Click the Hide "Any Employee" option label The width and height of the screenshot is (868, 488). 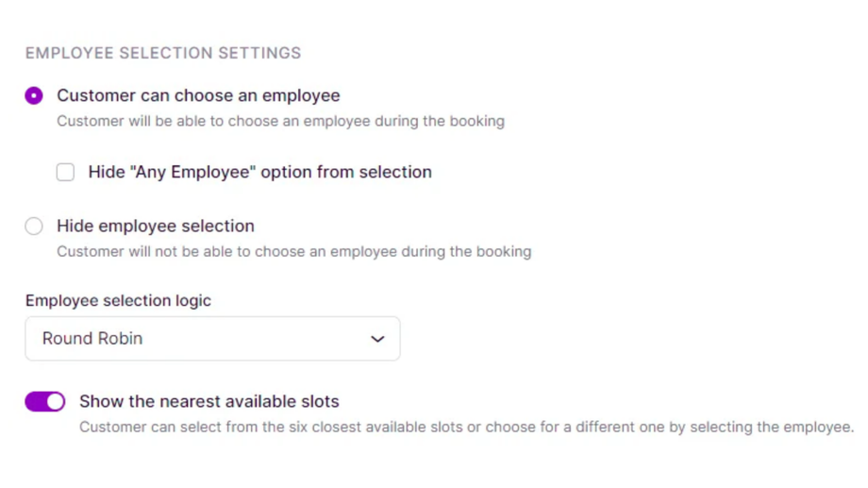click(x=259, y=172)
